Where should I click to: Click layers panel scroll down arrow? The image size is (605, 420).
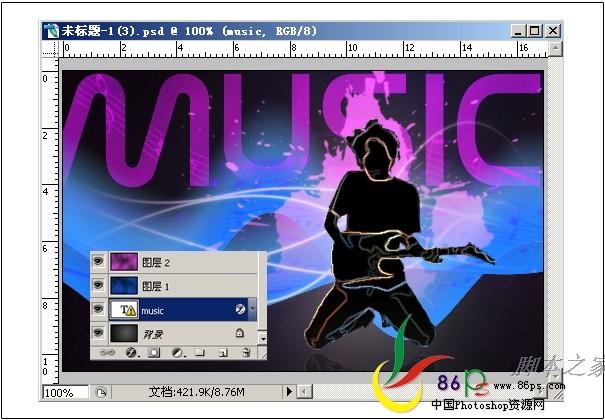[x=263, y=339]
